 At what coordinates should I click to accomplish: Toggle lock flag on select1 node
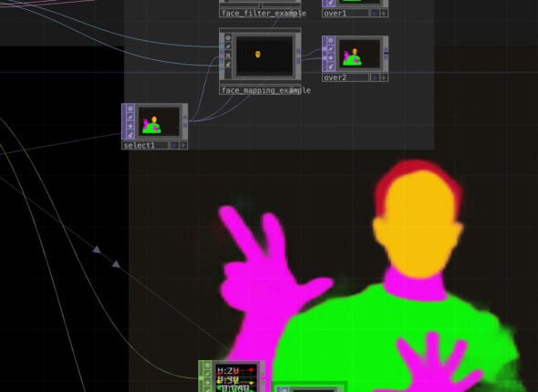click(x=130, y=135)
